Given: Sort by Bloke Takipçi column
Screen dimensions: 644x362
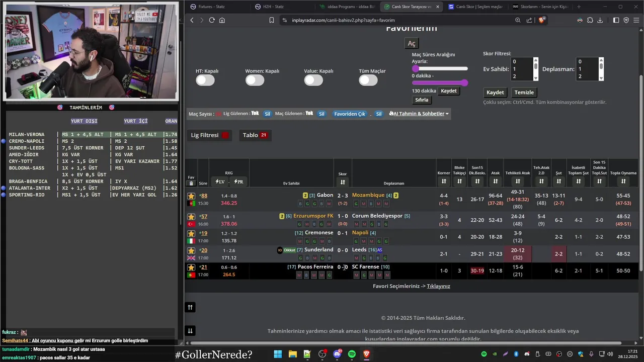Looking at the screenshot, I should pos(459,181).
